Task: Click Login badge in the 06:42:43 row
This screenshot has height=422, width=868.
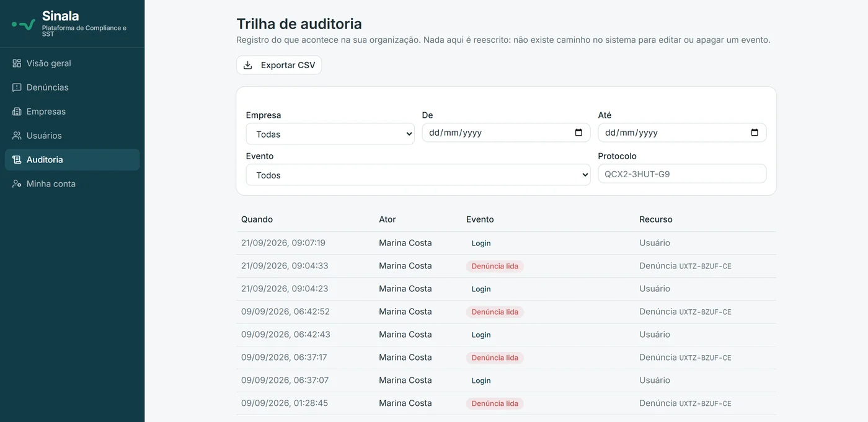Action: point(481,335)
